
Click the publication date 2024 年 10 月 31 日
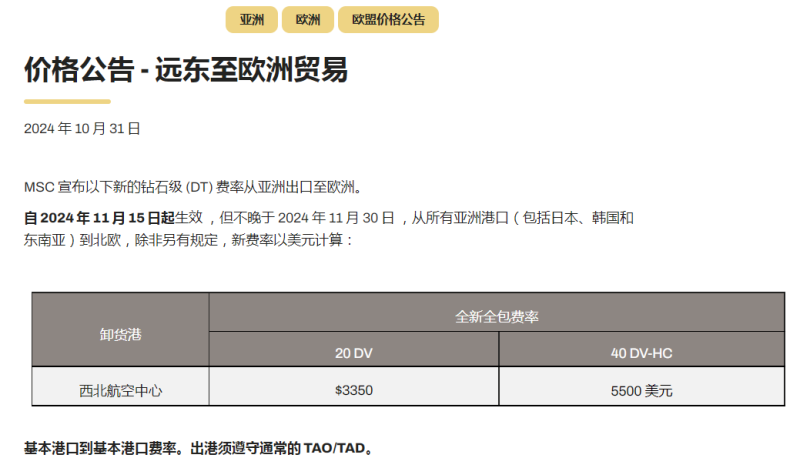pos(82,129)
